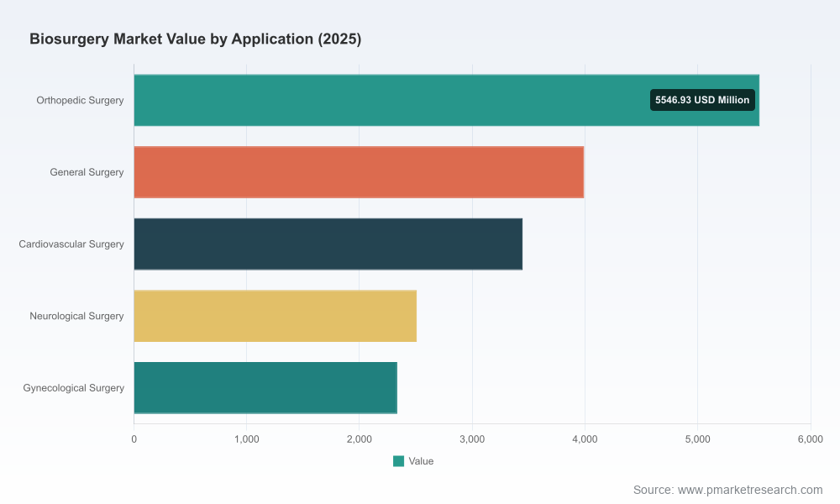Screen dimensions: 840x504
Task: Click the source www.pmarketresearch.com text
Action: click(x=727, y=490)
